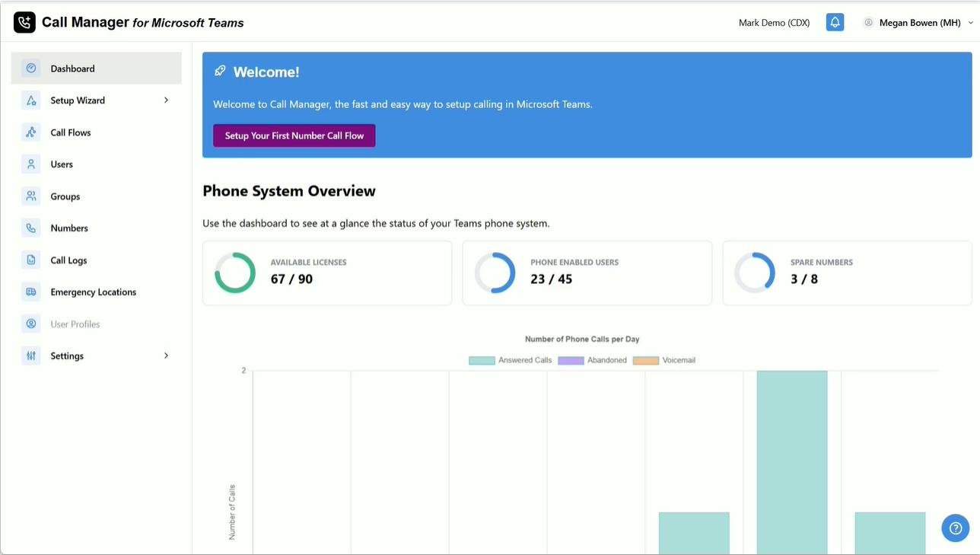Open User Profiles in the sidebar
Image resolution: width=980 pixels, height=555 pixels.
click(97, 324)
